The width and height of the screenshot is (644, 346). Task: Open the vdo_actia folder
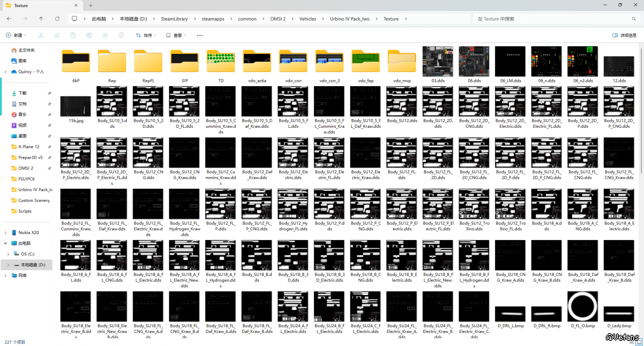point(257,62)
